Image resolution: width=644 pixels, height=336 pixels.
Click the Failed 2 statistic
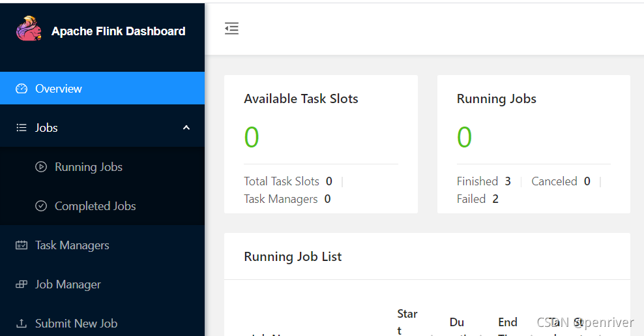(x=478, y=199)
